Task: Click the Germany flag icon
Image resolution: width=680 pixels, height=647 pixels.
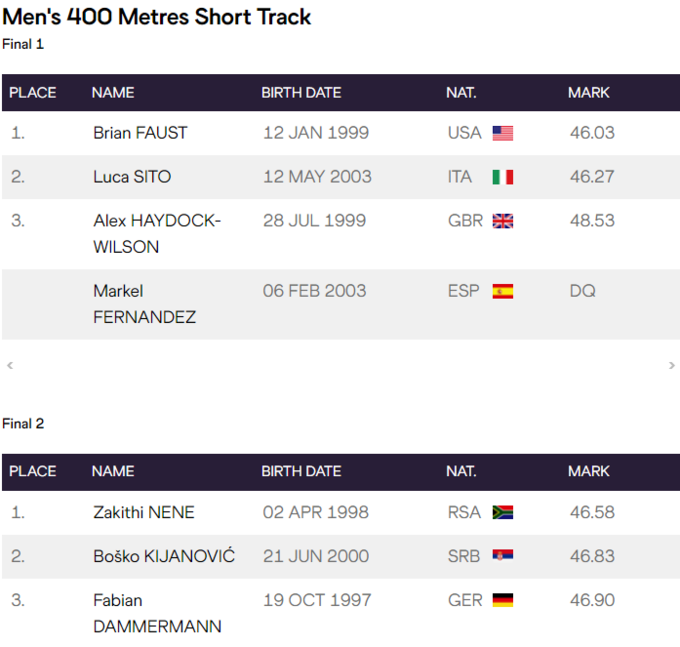Action: pyautogui.click(x=502, y=600)
